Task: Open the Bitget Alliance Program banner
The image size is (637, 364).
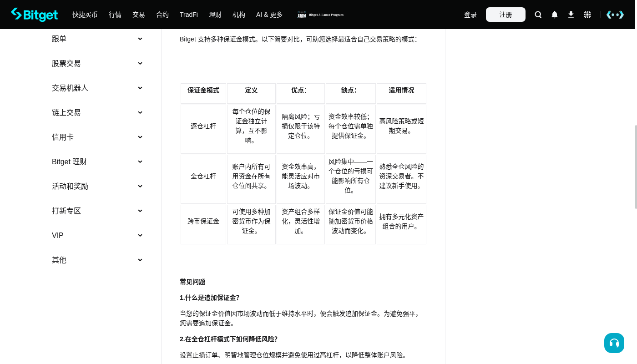Action: tap(321, 15)
